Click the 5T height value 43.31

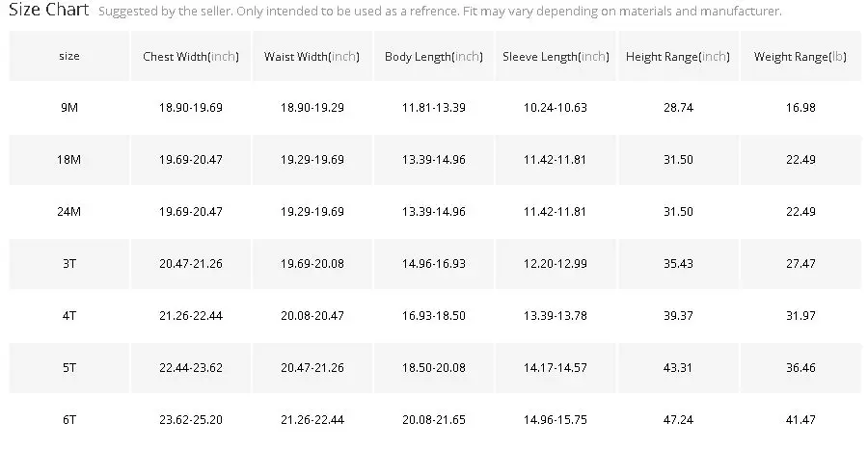(678, 368)
